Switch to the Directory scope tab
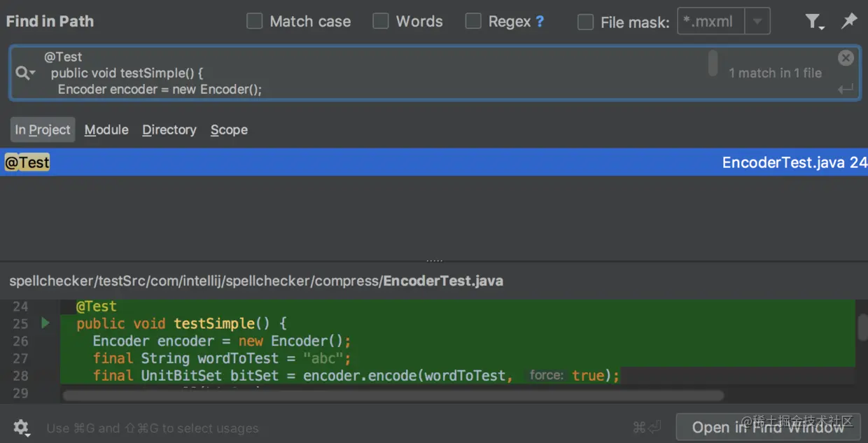The height and width of the screenshot is (443, 868). coord(169,129)
